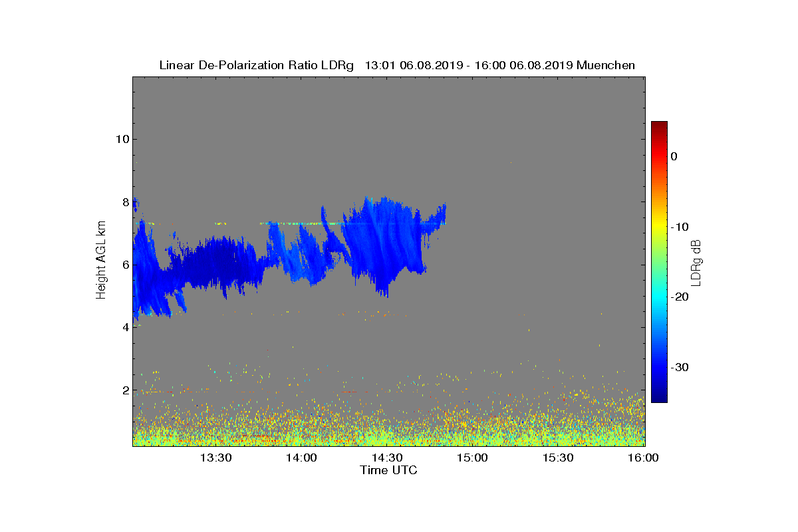The width and height of the screenshot is (798, 532).
Task: Click the height tick label 4
Action: pyautogui.click(x=124, y=327)
